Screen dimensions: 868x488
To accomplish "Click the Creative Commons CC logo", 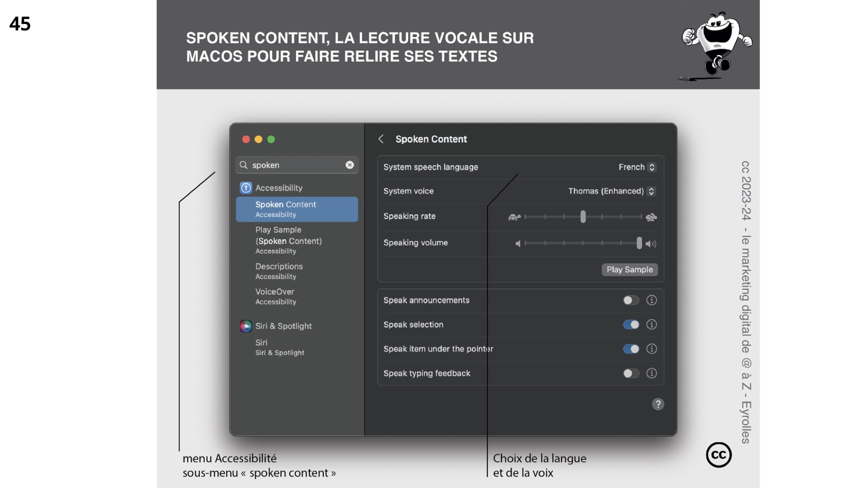I will (x=719, y=455).
